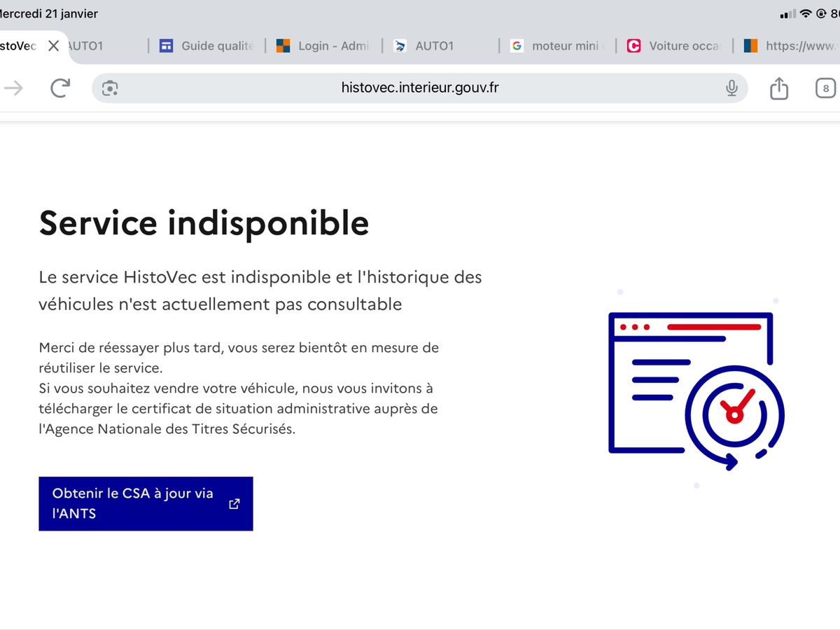Open Google Lens search in address bar
The width and height of the screenshot is (840, 630).
pyautogui.click(x=110, y=88)
